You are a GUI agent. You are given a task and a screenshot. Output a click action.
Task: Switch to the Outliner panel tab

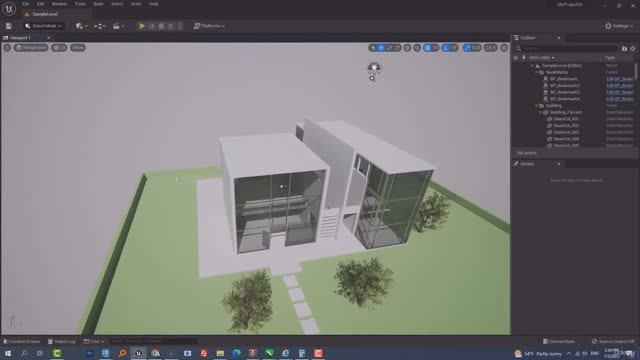pyautogui.click(x=527, y=38)
